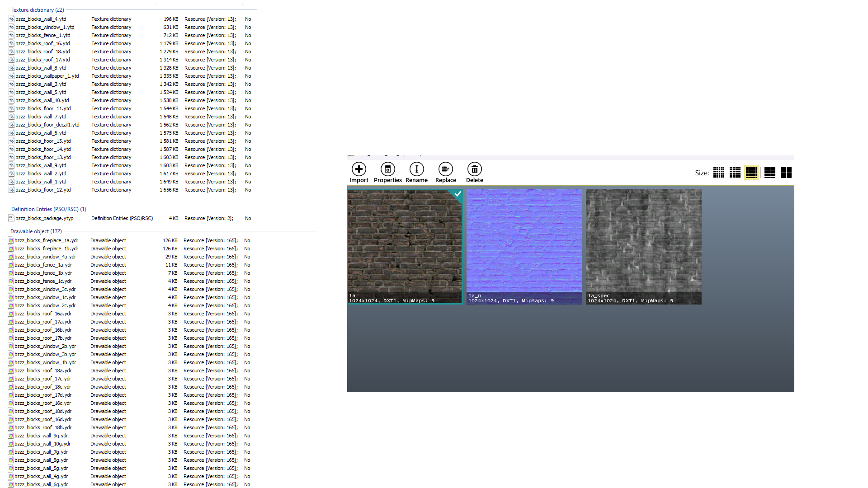Select the smallest thumbnail size grid

pos(718,173)
